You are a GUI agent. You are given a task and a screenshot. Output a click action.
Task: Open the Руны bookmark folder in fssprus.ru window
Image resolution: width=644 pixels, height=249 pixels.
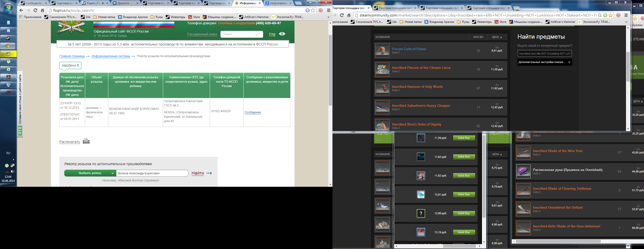(156, 17)
